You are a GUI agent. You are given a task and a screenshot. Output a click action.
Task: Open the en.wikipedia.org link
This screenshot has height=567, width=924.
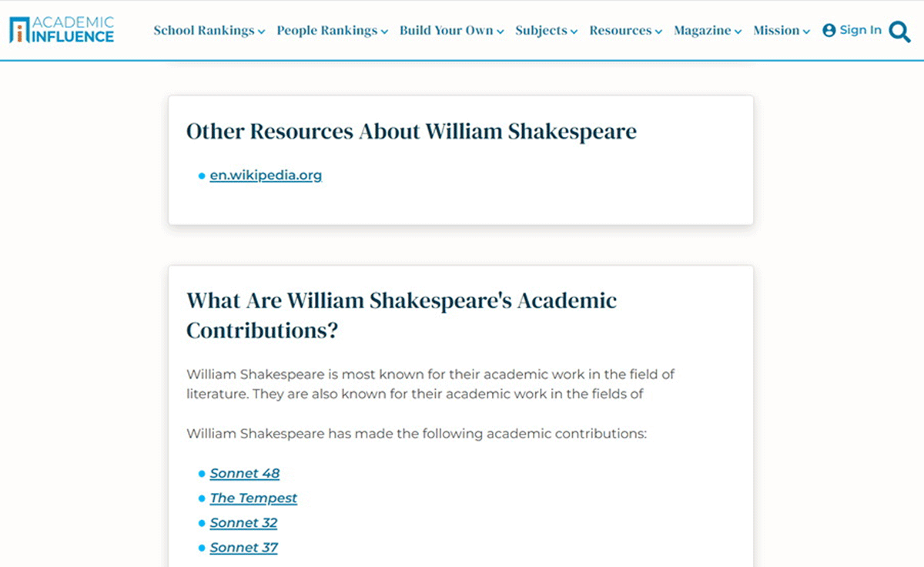pos(266,175)
